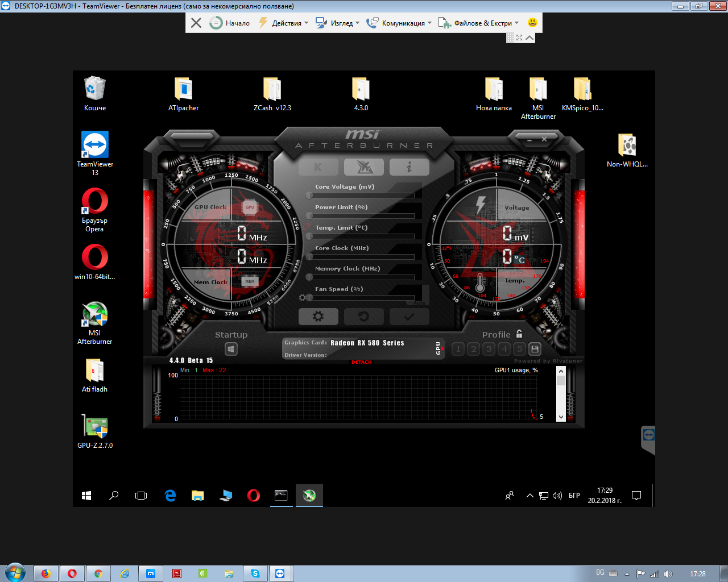The image size is (728, 582).
Task: Click the TeamViewer smiley feedback icon
Action: pyautogui.click(x=532, y=23)
